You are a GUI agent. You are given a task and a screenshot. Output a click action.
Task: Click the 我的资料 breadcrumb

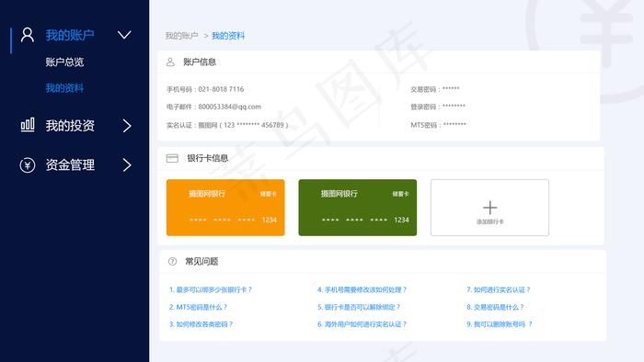pyautogui.click(x=228, y=36)
